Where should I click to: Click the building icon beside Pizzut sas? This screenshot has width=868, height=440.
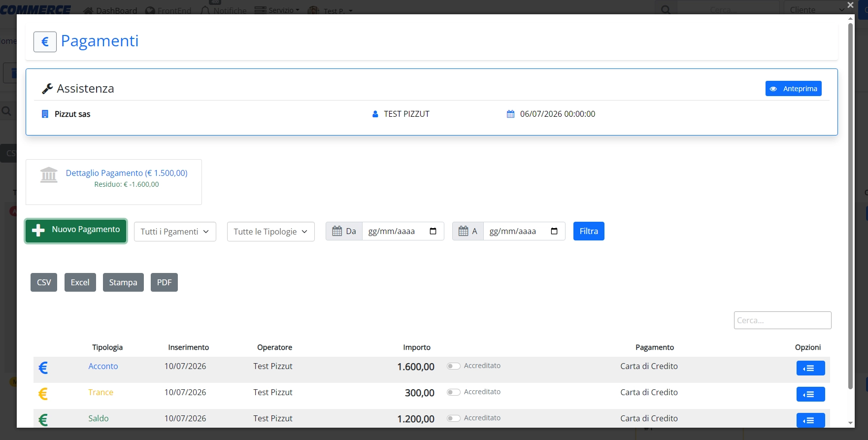coord(45,114)
